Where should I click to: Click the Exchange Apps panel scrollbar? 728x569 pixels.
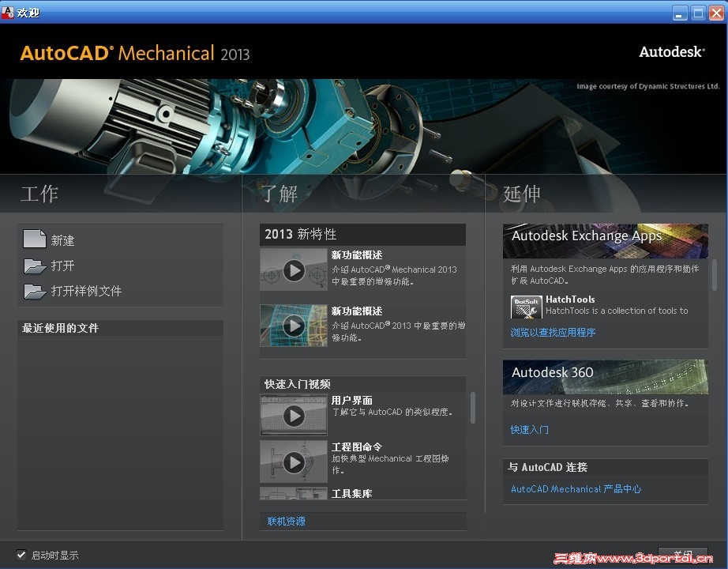(714, 275)
